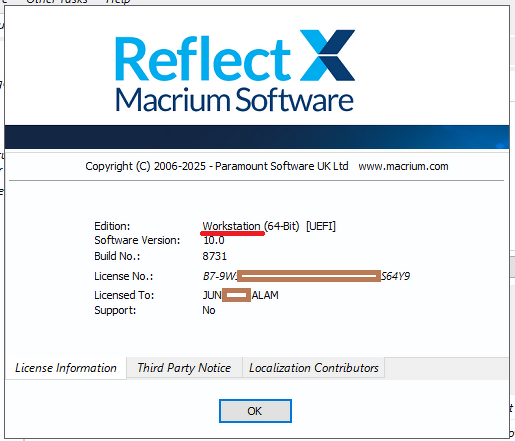The height and width of the screenshot is (441, 515).
Task: Click the License No. value
Action: point(306,276)
